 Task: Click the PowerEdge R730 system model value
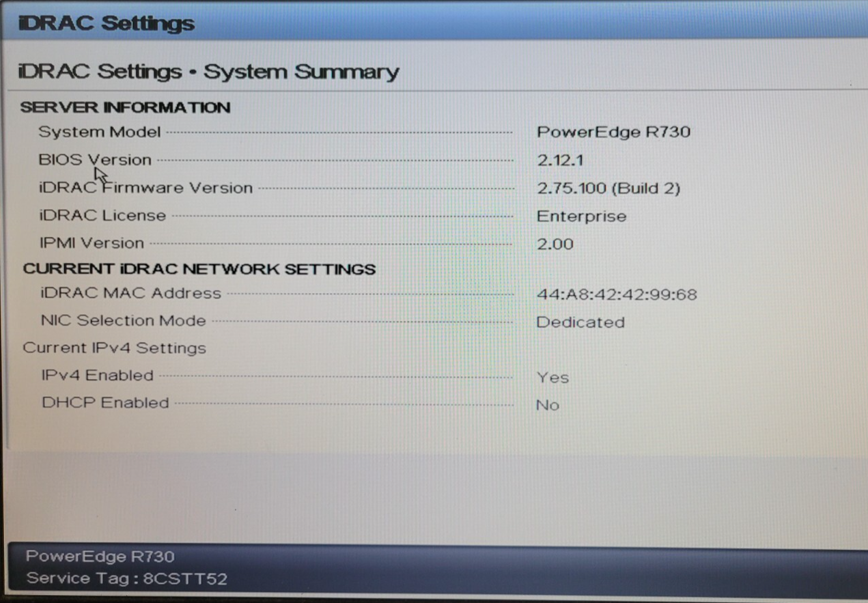(x=613, y=132)
